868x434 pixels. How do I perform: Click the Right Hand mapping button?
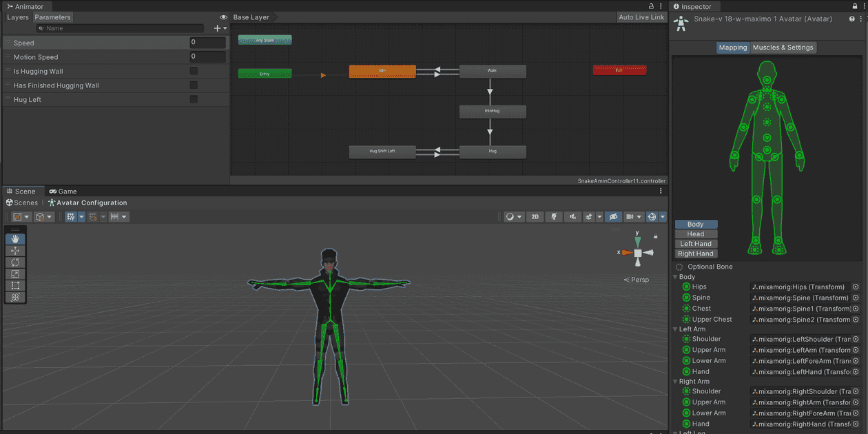696,253
